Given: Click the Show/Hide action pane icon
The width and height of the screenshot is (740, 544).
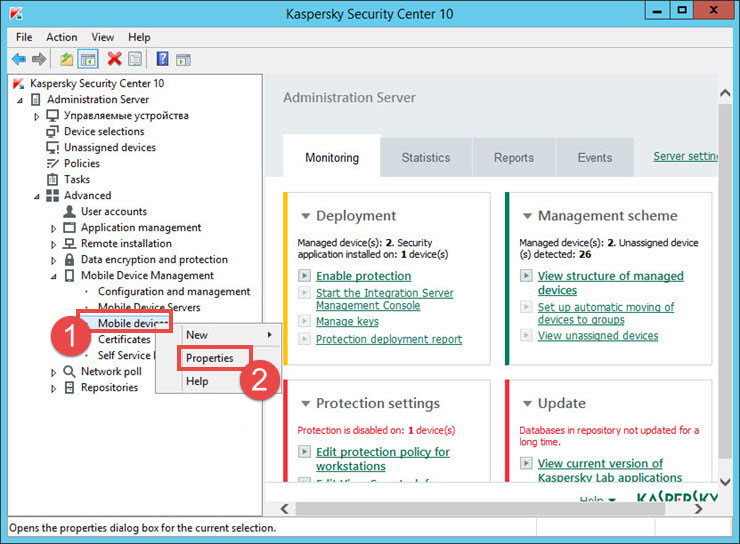Looking at the screenshot, I should [183, 60].
